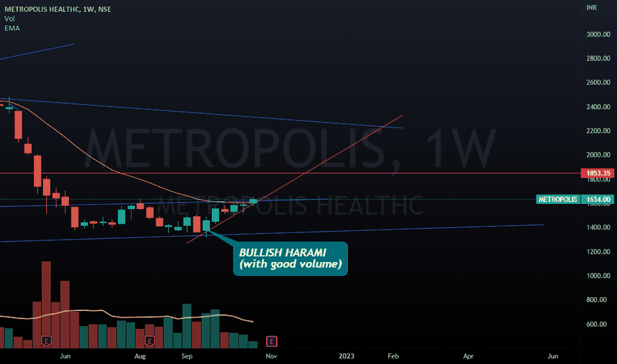Select the red horizontal line at 1853.35
Screen dimensions: 617x364
coord(291,173)
